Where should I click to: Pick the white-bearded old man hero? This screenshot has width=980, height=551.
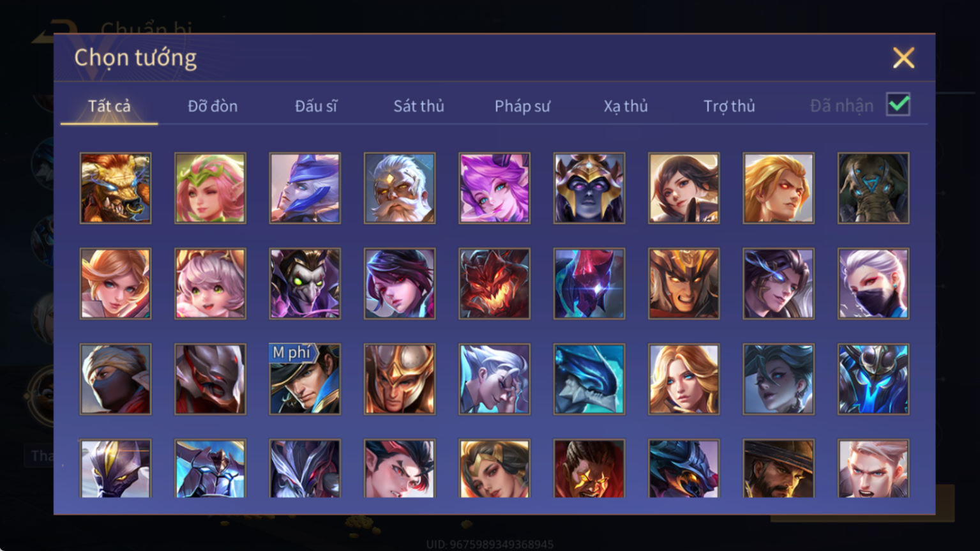point(400,188)
